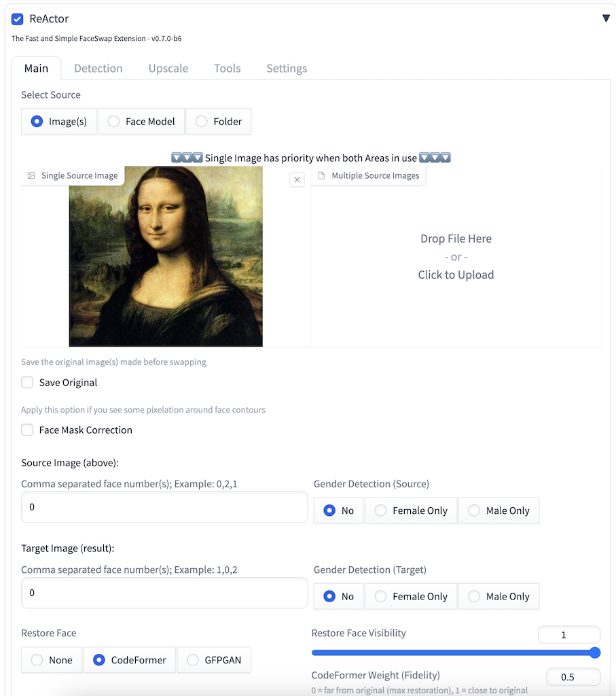Click the source face numbers input field
The height and width of the screenshot is (696, 616).
point(164,507)
